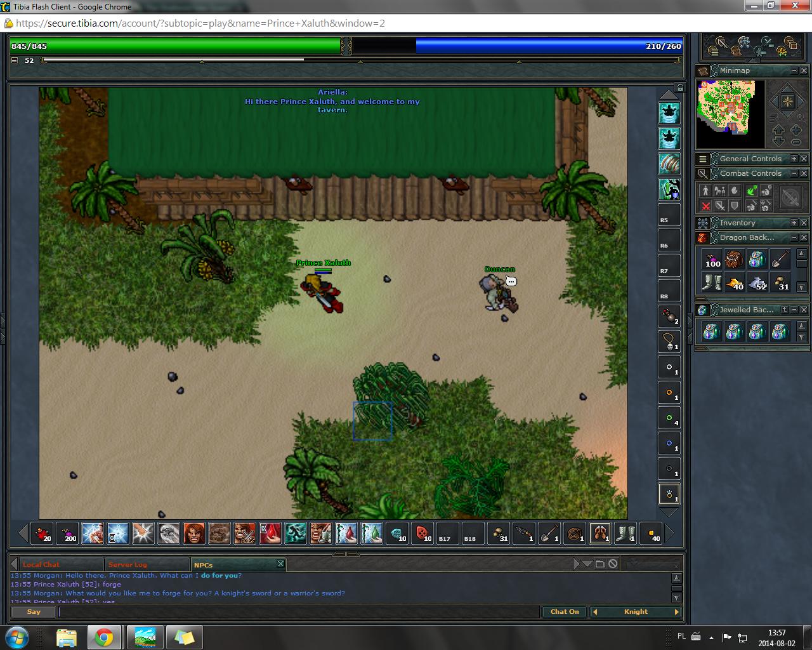Screen dimensions: 812x650
Task: Click the chat message input field
Action: coord(298,612)
